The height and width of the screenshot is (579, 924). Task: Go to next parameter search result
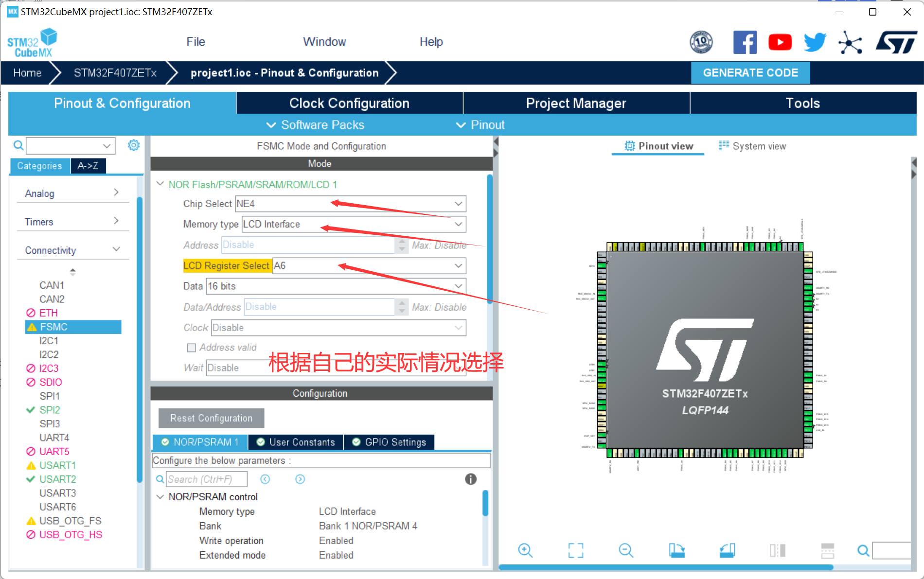point(300,479)
